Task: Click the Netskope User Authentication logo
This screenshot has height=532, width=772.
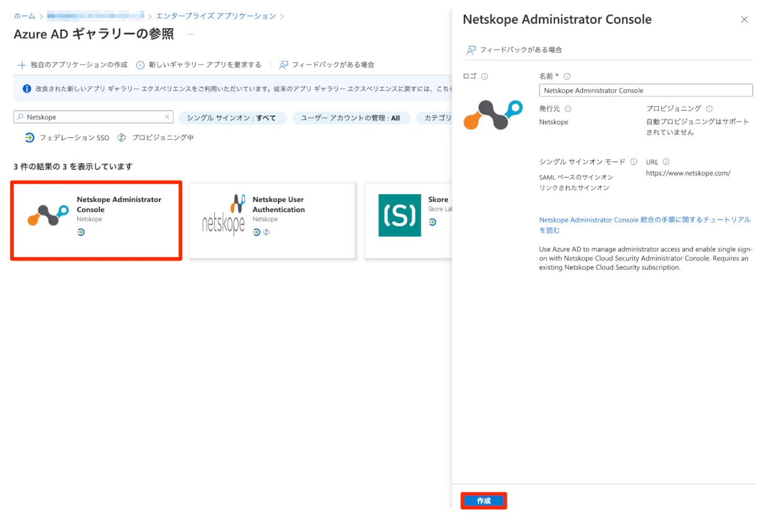Action: point(223,215)
